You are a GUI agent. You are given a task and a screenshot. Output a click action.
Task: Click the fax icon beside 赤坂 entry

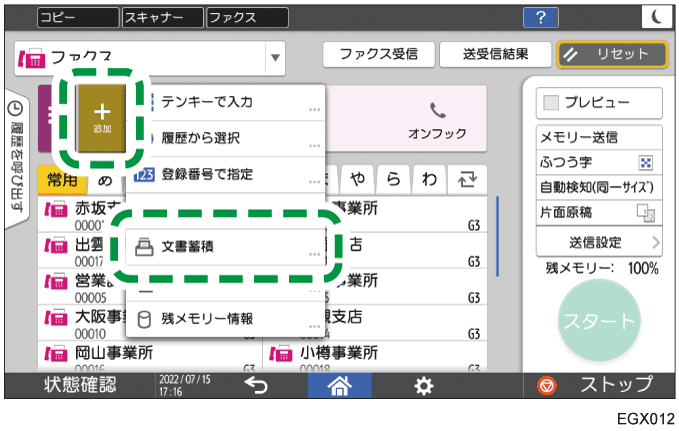point(56,210)
